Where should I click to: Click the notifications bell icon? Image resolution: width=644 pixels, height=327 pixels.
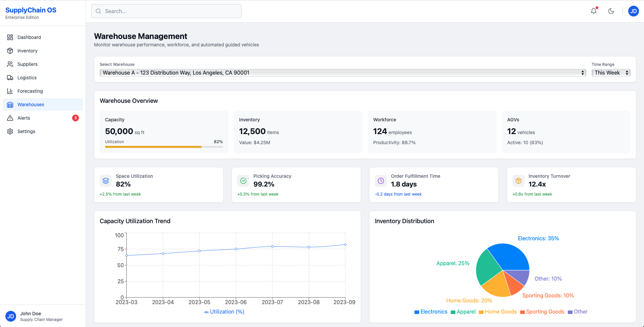coord(594,11)
